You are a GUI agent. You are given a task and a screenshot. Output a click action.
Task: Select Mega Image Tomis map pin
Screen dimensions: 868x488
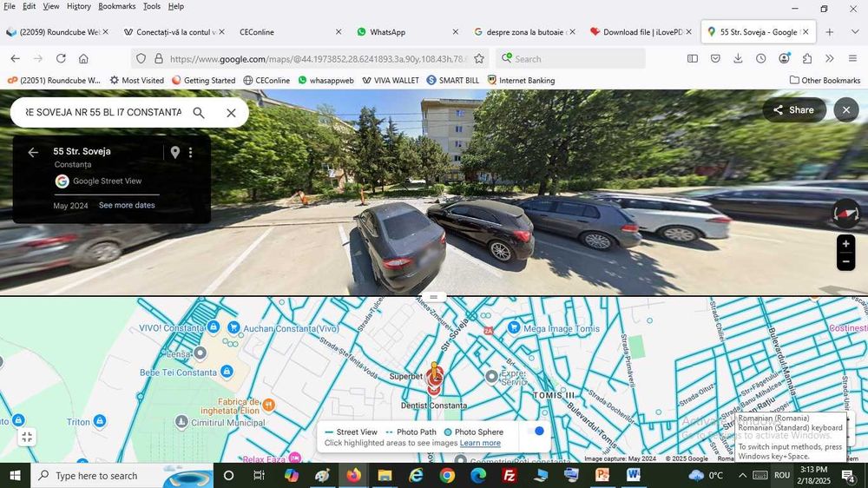point(514,327)
